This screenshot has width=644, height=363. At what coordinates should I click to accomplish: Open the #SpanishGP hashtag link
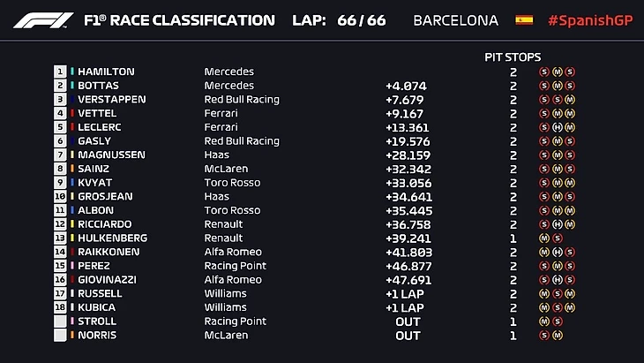click(588, 20)
